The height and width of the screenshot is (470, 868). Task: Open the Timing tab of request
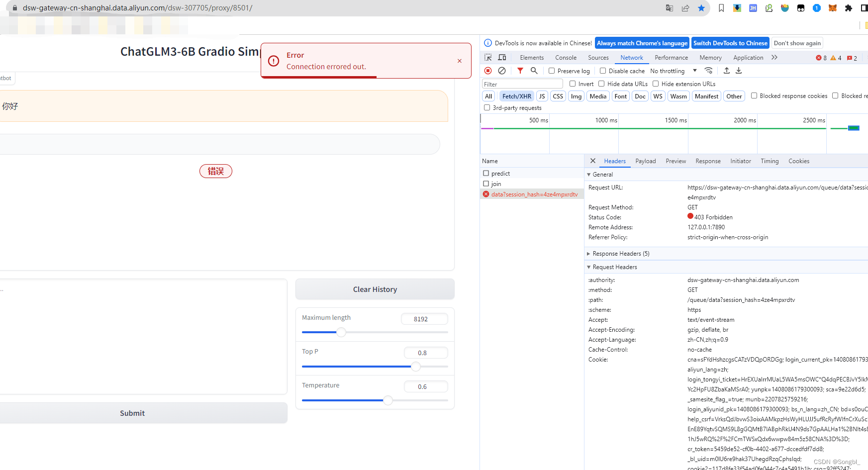click(769, 161)
